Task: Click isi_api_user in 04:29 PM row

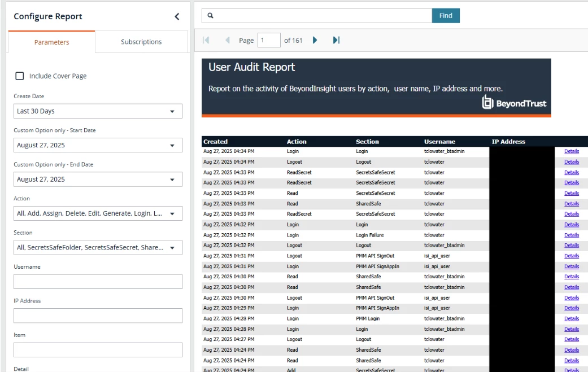Action: coord(437,308)
